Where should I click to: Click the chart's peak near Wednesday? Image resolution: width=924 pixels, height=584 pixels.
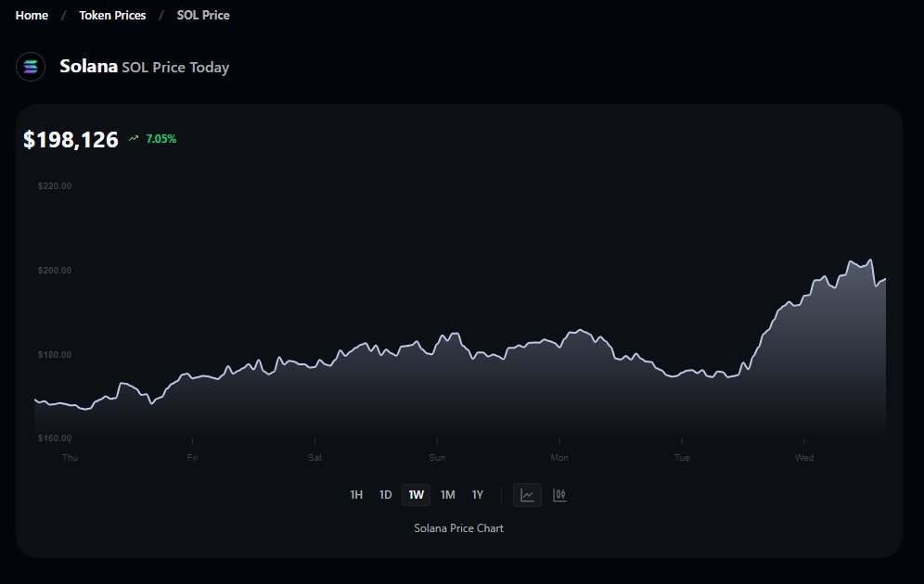coord(870,260)
